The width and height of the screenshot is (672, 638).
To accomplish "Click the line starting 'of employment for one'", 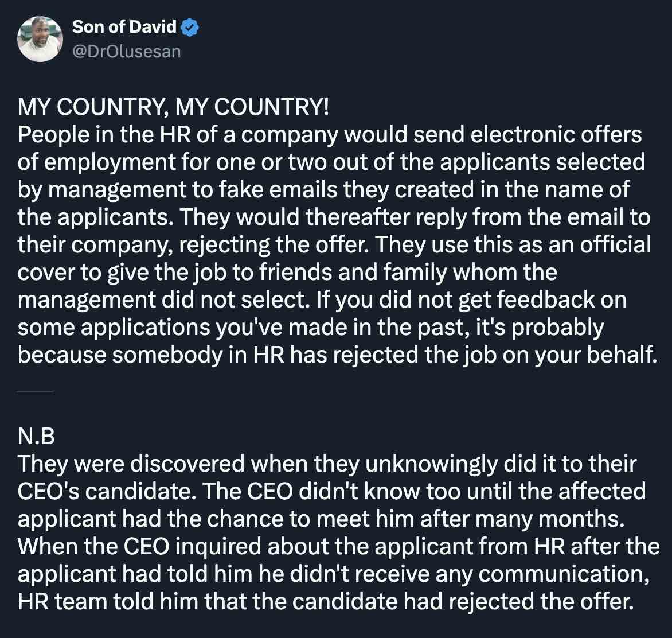I will point(331,162).
